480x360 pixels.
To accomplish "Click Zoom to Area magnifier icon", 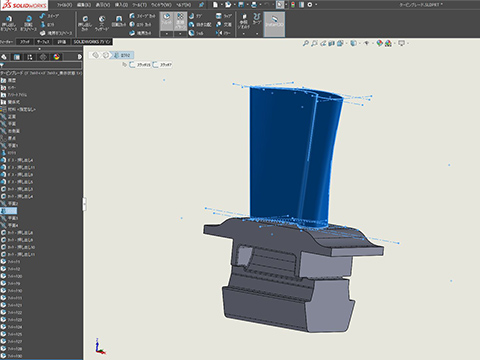I will 314,43.
